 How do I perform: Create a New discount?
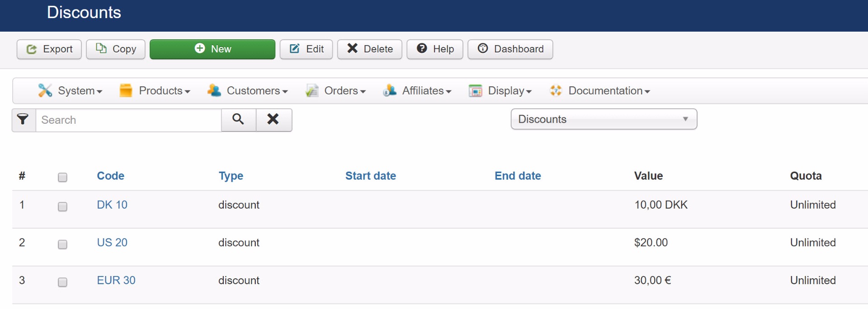tap(212, 49)
